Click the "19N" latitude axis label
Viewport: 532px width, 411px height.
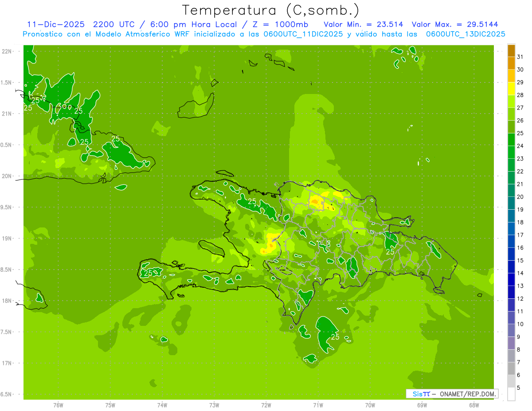pos(7,239)
